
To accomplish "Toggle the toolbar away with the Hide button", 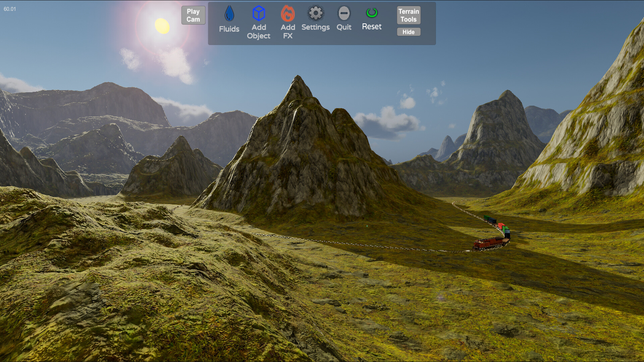I will click(408, 32).
